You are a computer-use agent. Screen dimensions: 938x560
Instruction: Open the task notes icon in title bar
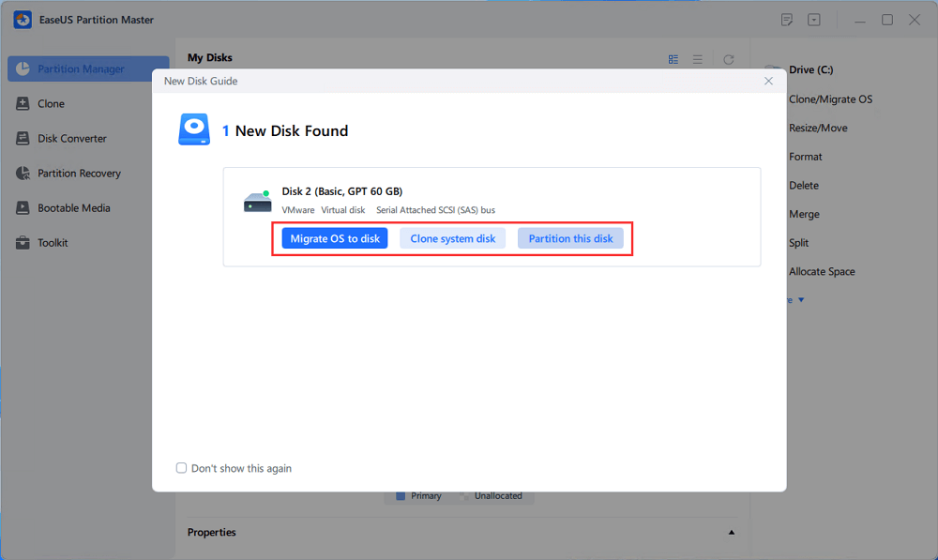tap(787, 20)
